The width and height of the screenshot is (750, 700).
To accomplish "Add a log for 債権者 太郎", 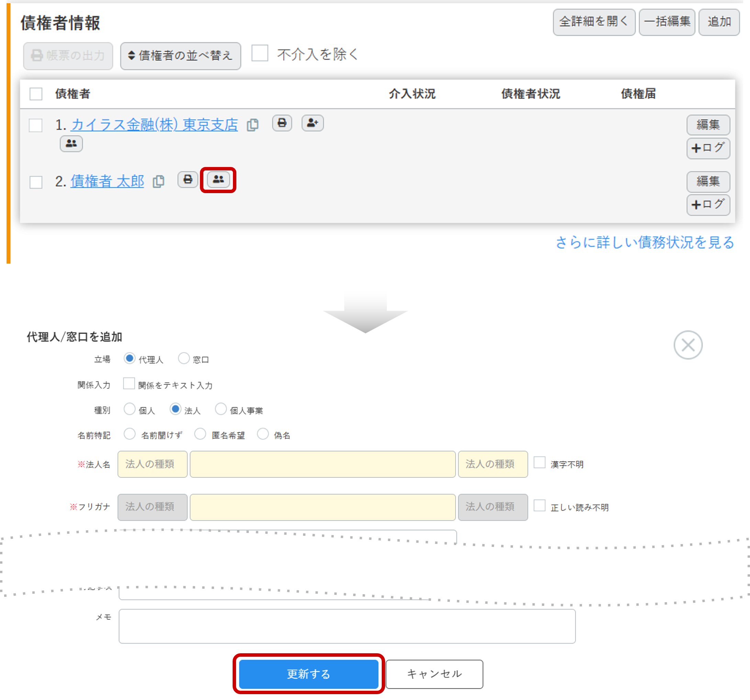I will (708, 204).
